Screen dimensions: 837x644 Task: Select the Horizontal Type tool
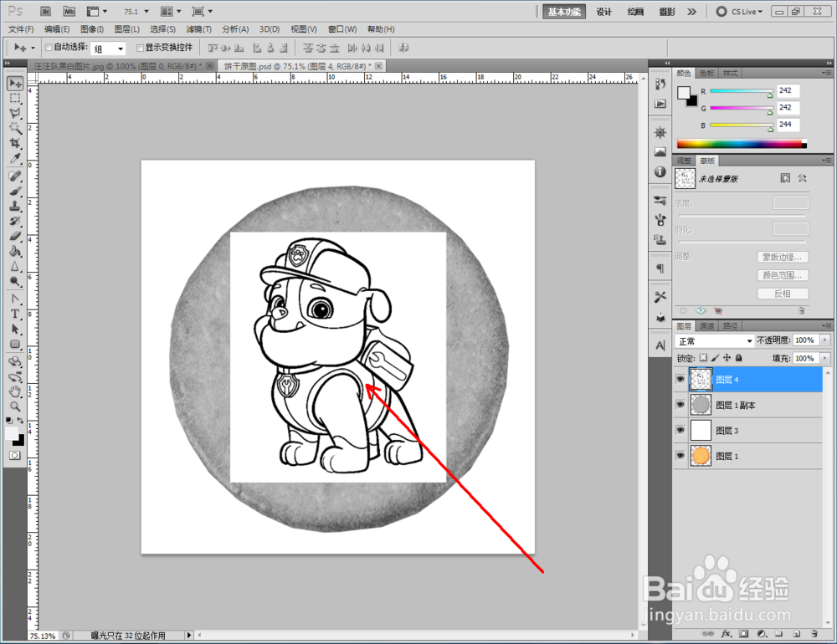coord(15,314)
